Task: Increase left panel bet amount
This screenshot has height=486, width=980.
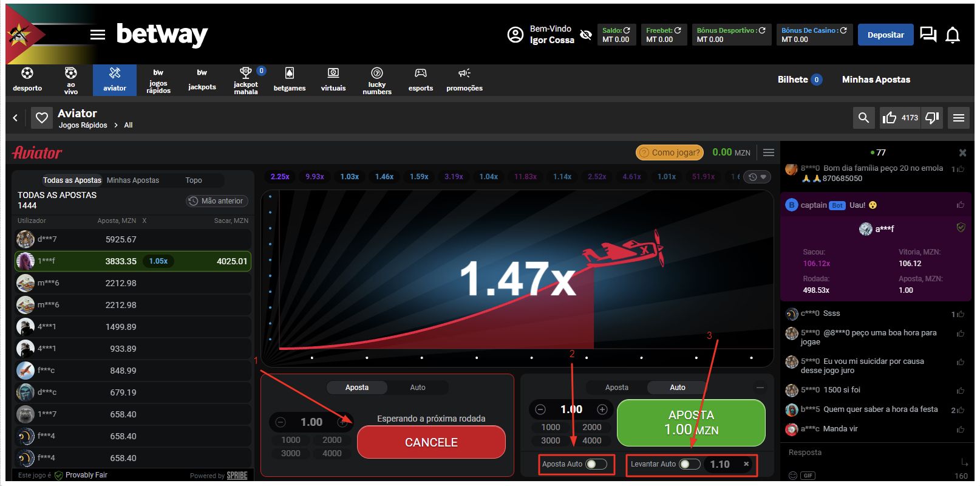Action: (342, 422)
